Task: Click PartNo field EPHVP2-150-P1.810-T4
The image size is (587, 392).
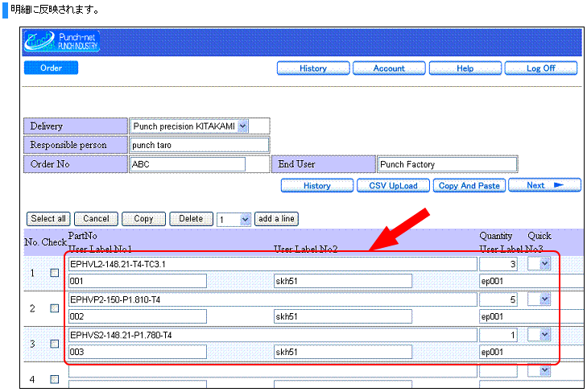Action: click(272, 299)
